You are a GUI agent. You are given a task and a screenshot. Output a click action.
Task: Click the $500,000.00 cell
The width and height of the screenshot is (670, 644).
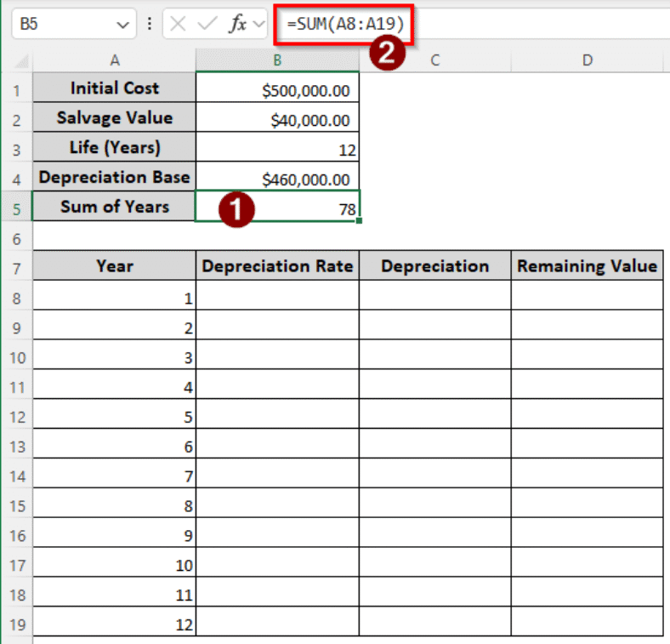point(277,88)
